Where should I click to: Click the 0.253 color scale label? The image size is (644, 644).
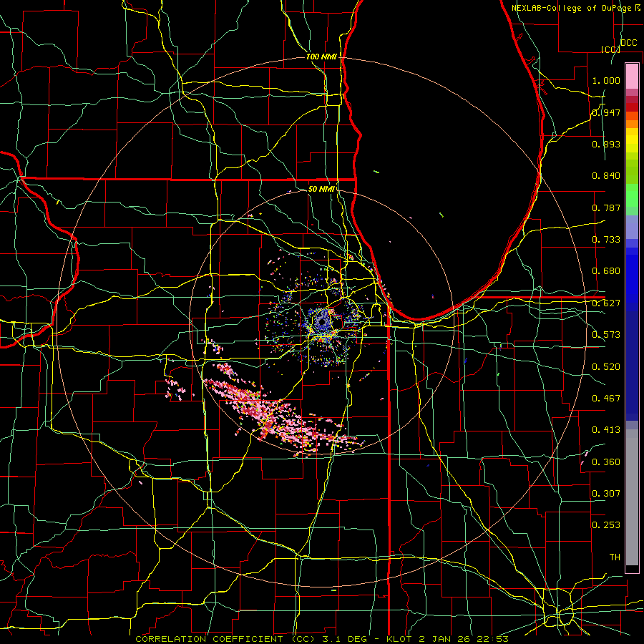[606, 525]
